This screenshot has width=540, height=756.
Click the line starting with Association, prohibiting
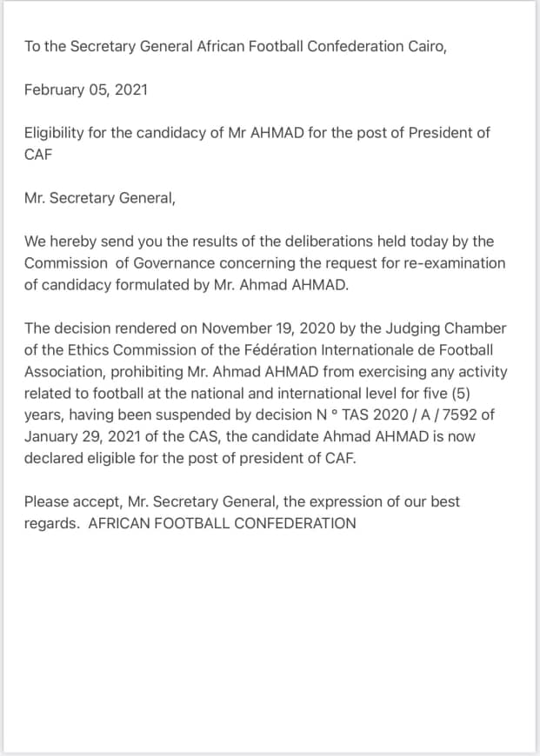(265, 372)
